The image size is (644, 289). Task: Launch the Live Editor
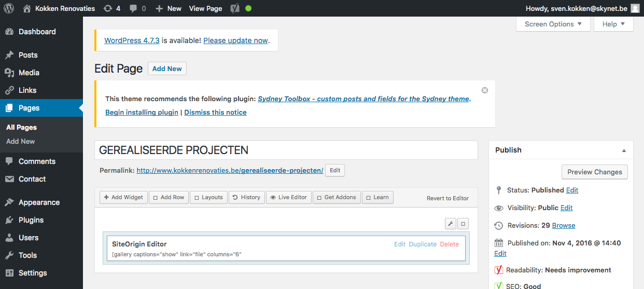288,197
